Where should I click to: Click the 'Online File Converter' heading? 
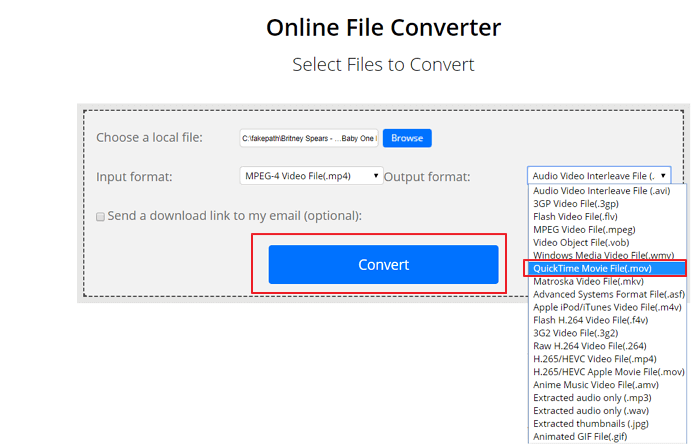point(383,28)
